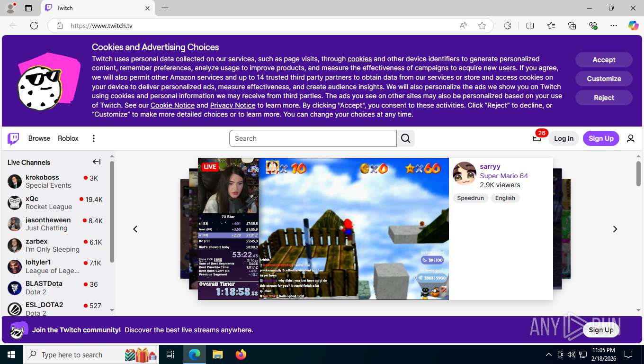Go to next carousel stream
The image size is (644, 364).
pos(615,229)
